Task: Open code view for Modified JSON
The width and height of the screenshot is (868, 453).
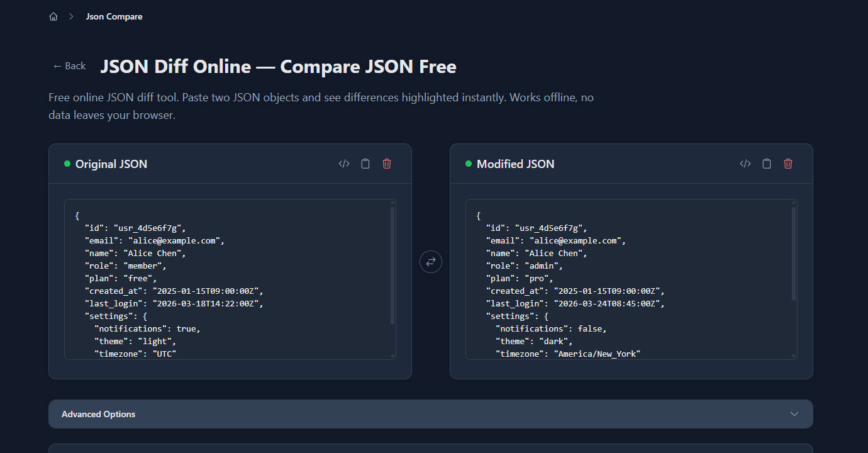Action: (x=745, y=163)
